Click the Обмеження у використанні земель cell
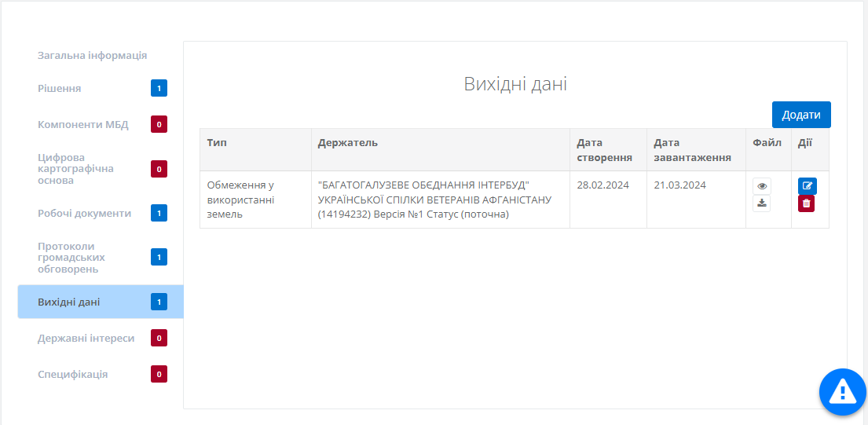The image size is (868, 425). pos(240,200)
